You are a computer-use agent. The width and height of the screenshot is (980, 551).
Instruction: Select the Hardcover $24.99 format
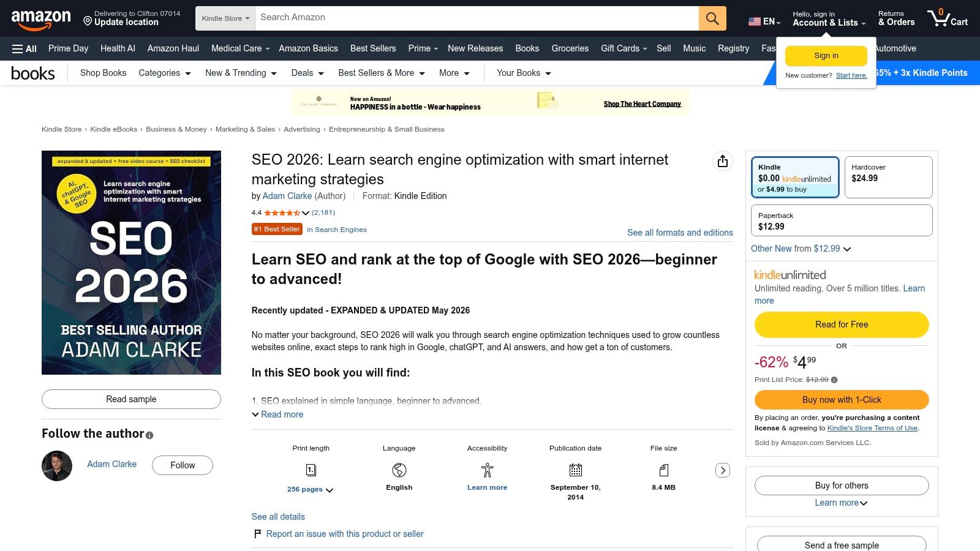pyautogui.click(x=888, y=177)
